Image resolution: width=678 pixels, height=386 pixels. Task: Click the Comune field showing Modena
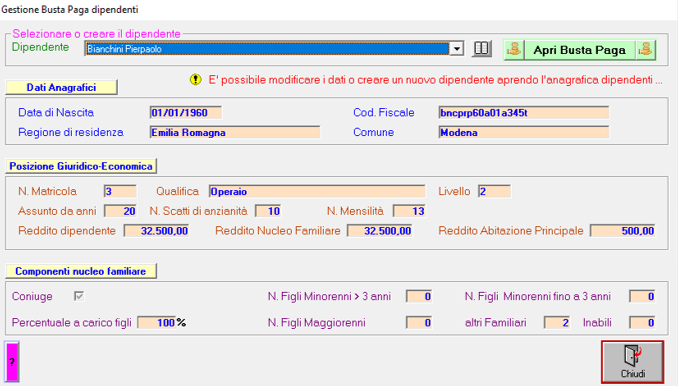point(524,132)
